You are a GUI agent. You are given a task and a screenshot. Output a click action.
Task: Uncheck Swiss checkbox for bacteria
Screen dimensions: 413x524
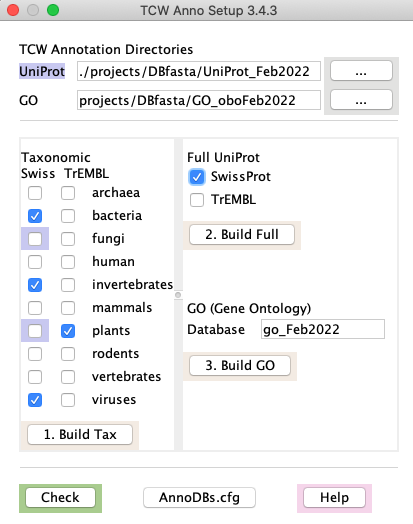(x=35, y=216)
